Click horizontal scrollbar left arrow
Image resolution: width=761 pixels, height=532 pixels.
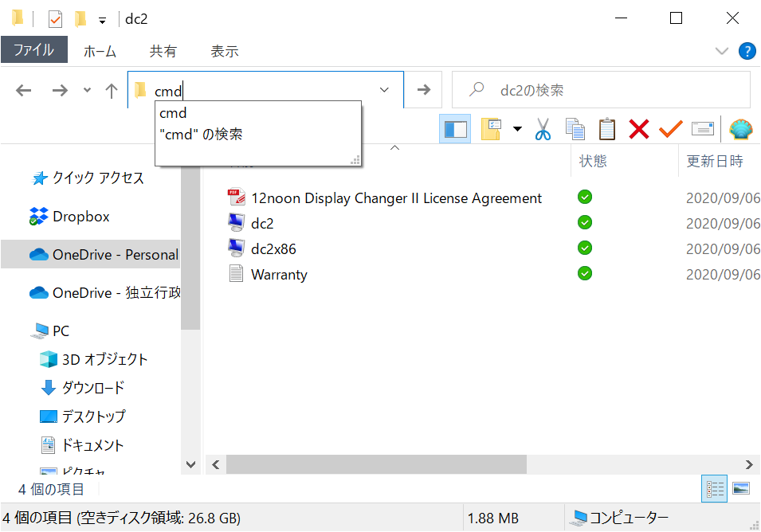coord(215,464)
